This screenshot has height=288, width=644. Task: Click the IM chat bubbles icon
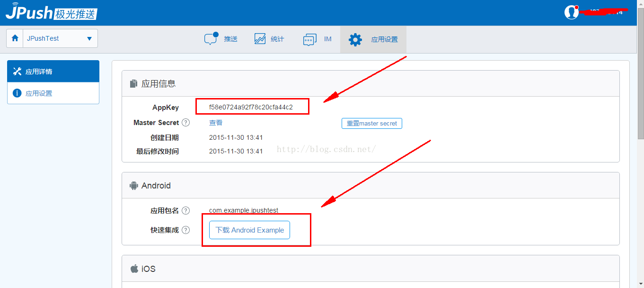[x=309, y=39]
